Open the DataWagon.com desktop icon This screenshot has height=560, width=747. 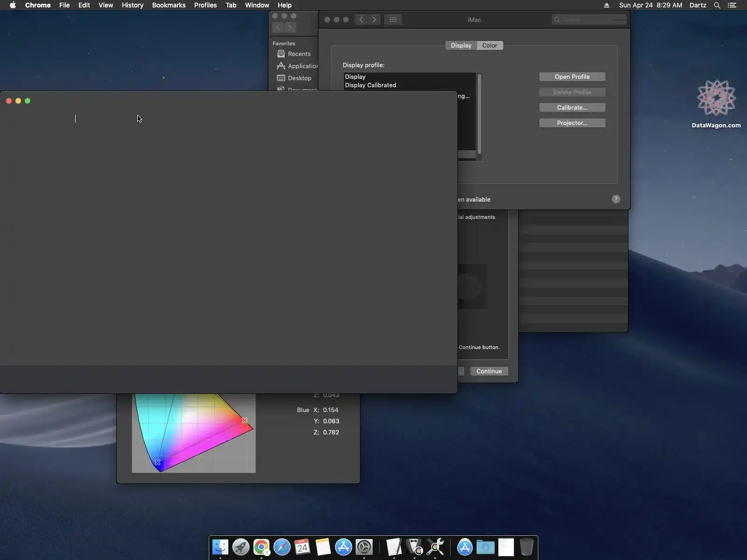(x=716, y=104)
